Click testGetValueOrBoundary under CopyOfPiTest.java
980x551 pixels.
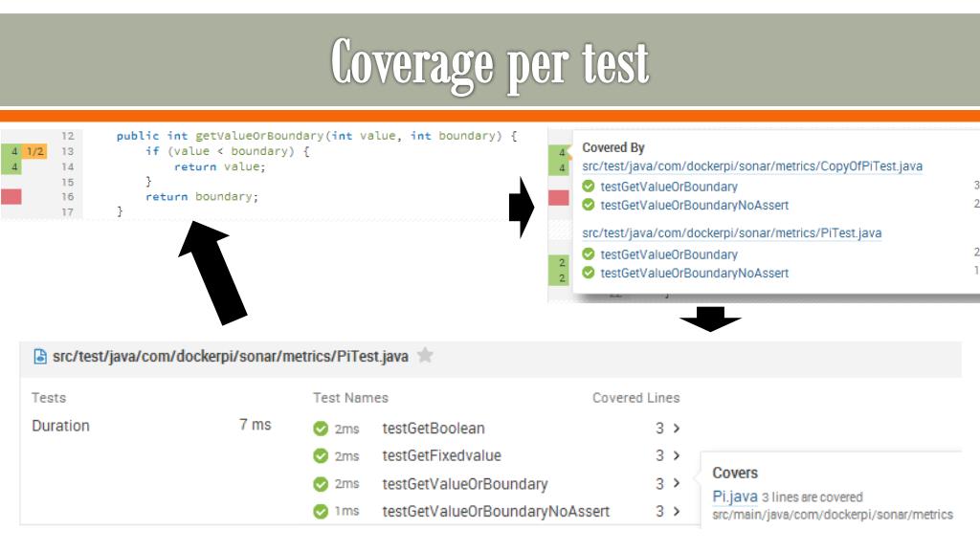(x=669, y=187)
